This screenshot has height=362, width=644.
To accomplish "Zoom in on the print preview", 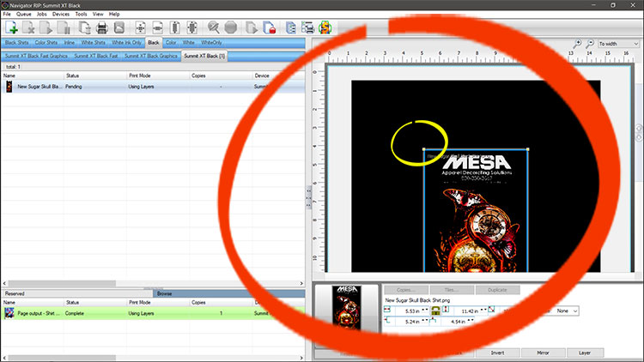I will 578,43.
